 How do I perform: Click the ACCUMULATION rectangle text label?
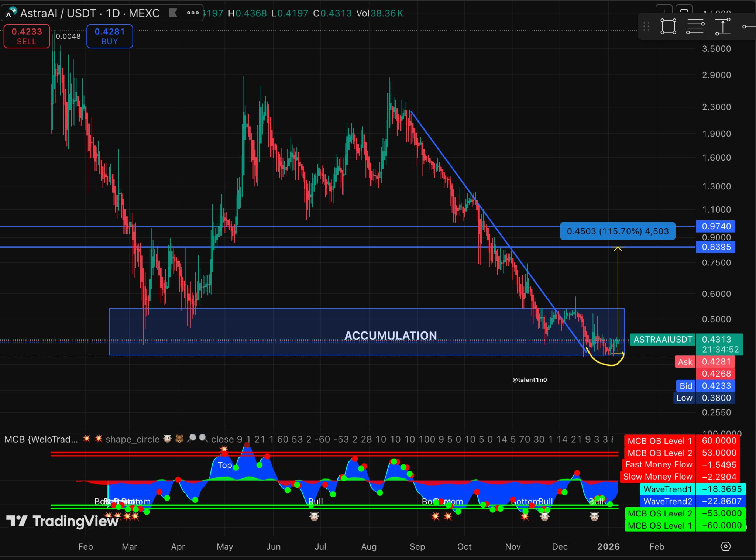pos(391,335)
